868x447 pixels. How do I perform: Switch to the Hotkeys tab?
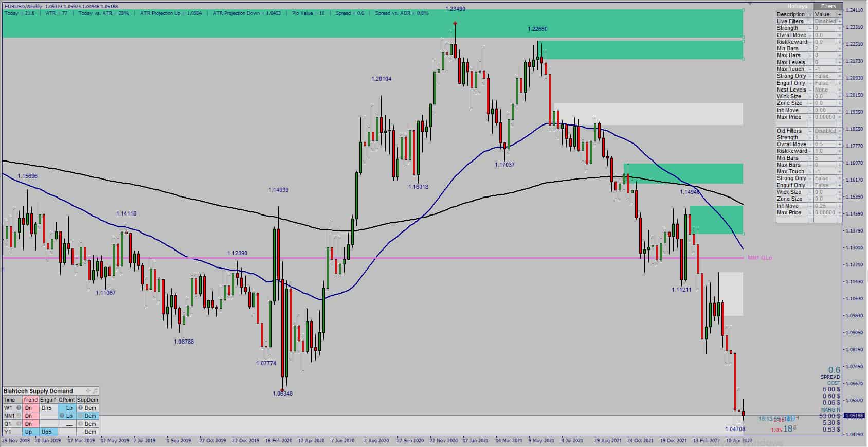point(798,6)
